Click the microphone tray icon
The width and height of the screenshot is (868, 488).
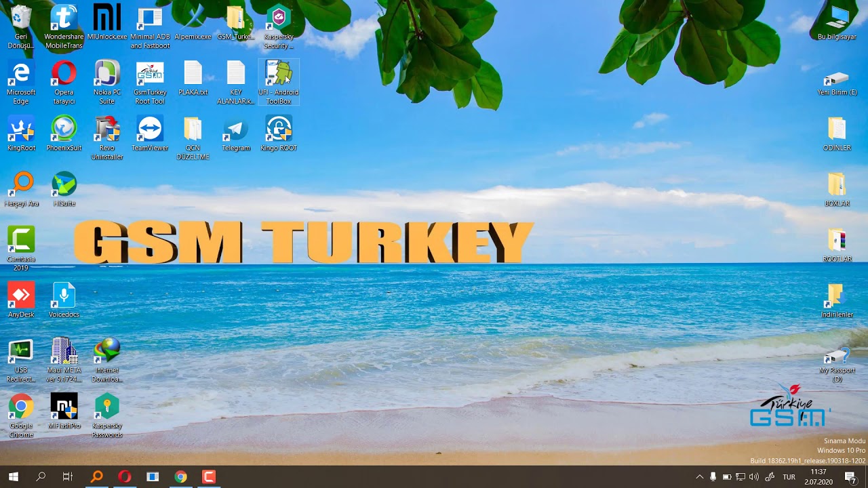pyautogui.click(x=713, y=476)
